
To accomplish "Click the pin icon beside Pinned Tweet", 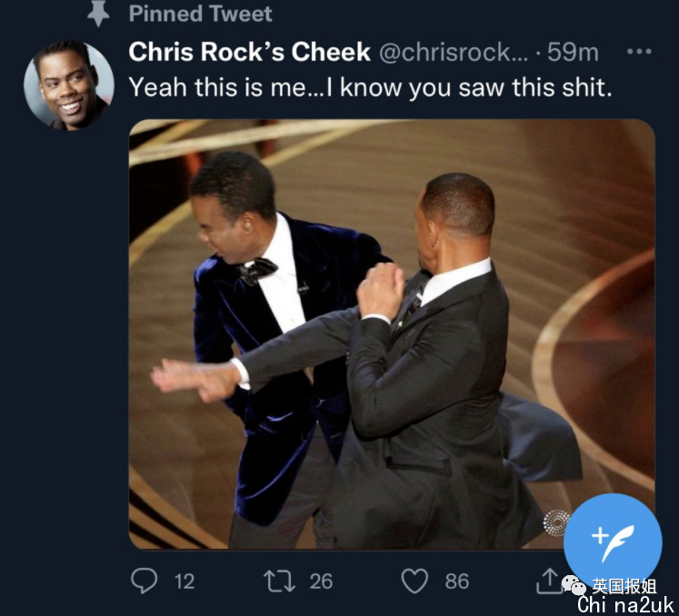I will point(99,13).
